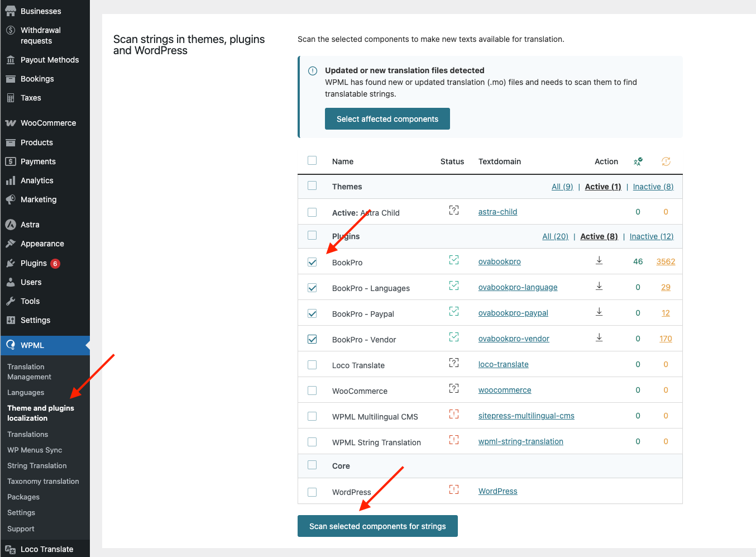Open Translation Management submenu item
This screenshot has height=557, width=756.
click(29, 372)
